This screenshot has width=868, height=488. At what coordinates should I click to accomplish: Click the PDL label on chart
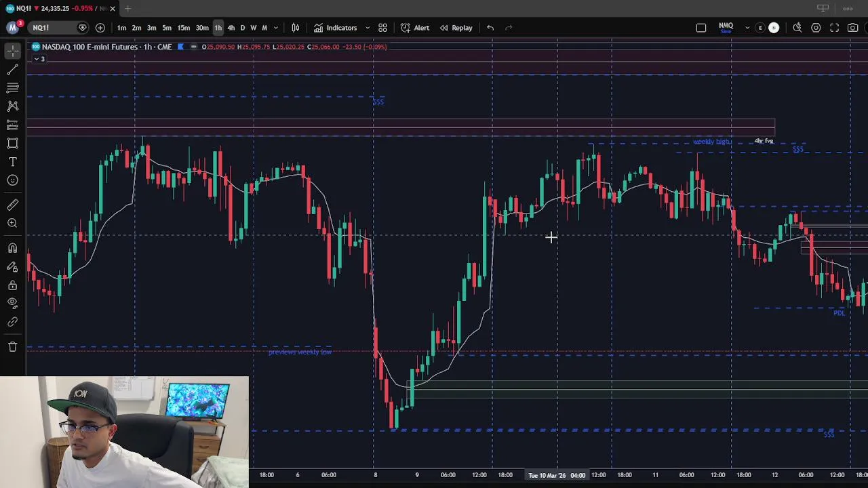[x=840, y=313]
